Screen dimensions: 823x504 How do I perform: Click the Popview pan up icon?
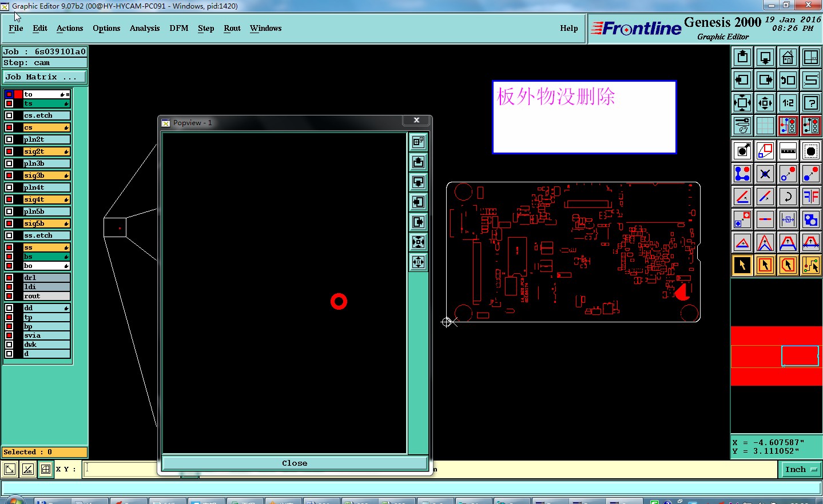[x=419, y=162]
